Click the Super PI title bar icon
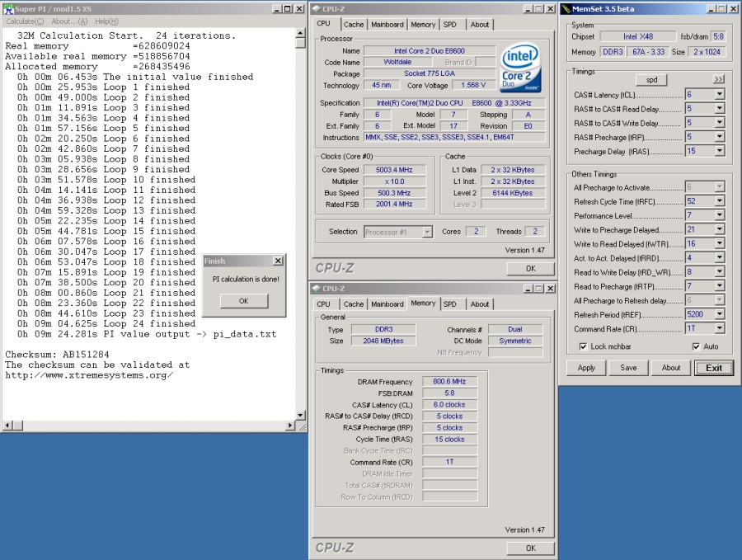 click(x=8, y=8)
